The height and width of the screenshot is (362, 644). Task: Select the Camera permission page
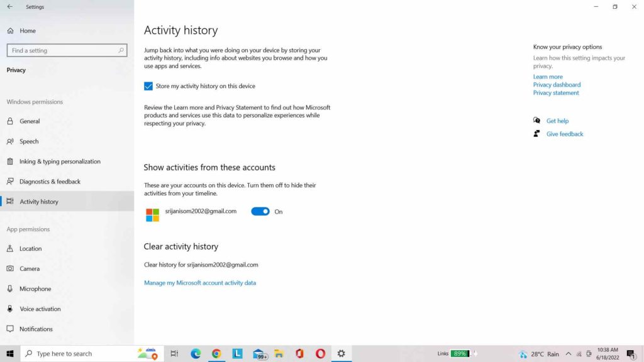coord(30,268)
